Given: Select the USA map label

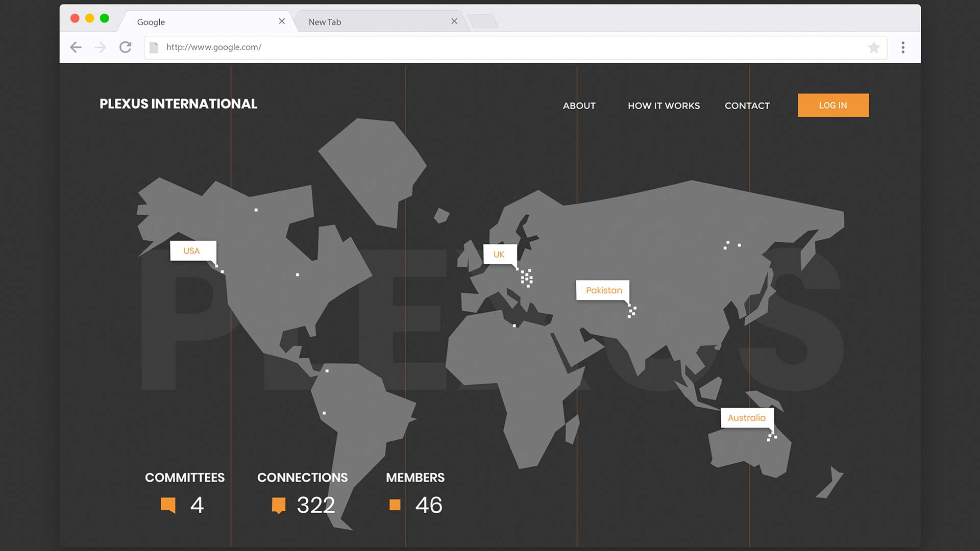Looking at the screenshot, I should point(192,251).
